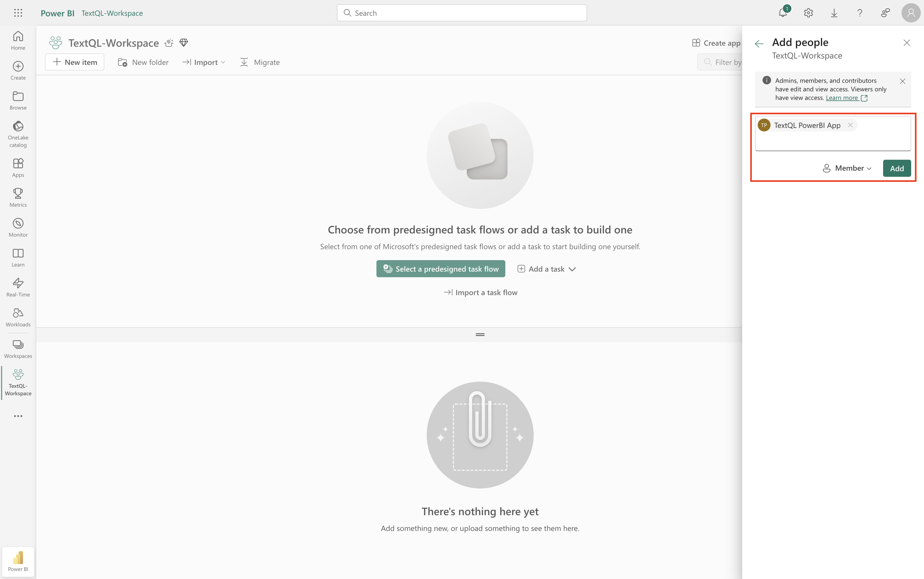Expand the Import dropdown menu
924x579 pixels.
[x=204, y=62]
